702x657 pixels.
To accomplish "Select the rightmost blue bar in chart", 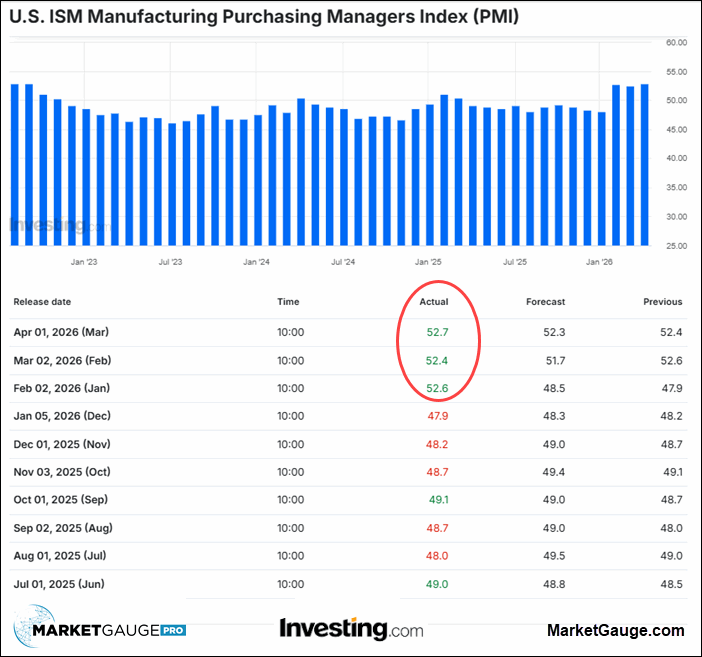I will [x=644, y=165].
